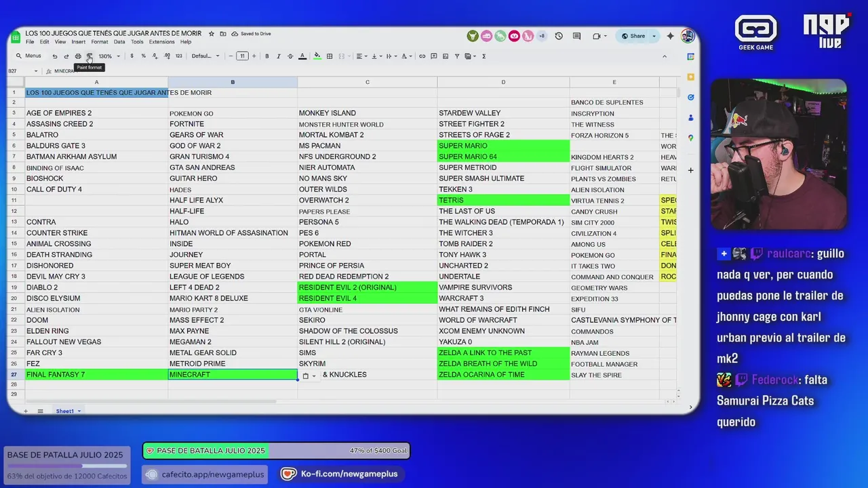Format selection as percent

point(143,56)
